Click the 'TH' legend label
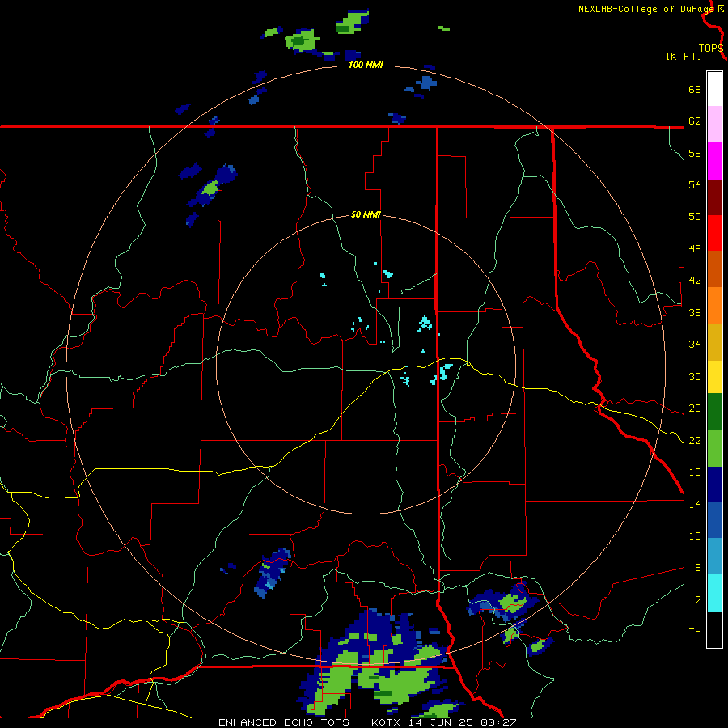 695,631
